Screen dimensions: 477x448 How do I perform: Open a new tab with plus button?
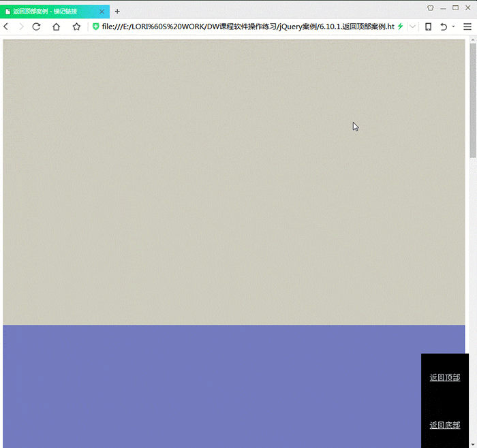[x=117, y=12]
